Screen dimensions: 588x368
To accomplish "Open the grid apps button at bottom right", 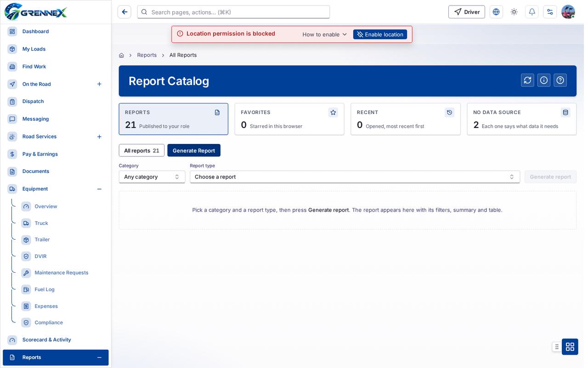I will 570,346.
